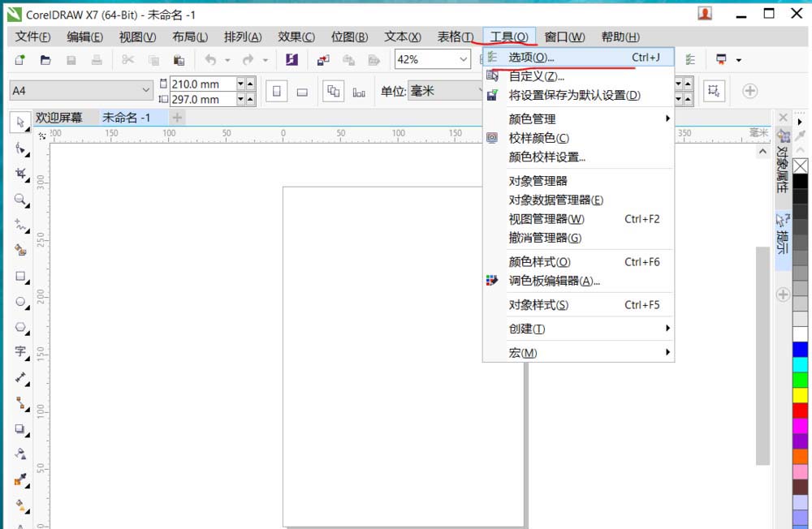The image size is (812, 529).
Task: Switch to the 欢迎屏幕 tab
Action: point(58,118)
